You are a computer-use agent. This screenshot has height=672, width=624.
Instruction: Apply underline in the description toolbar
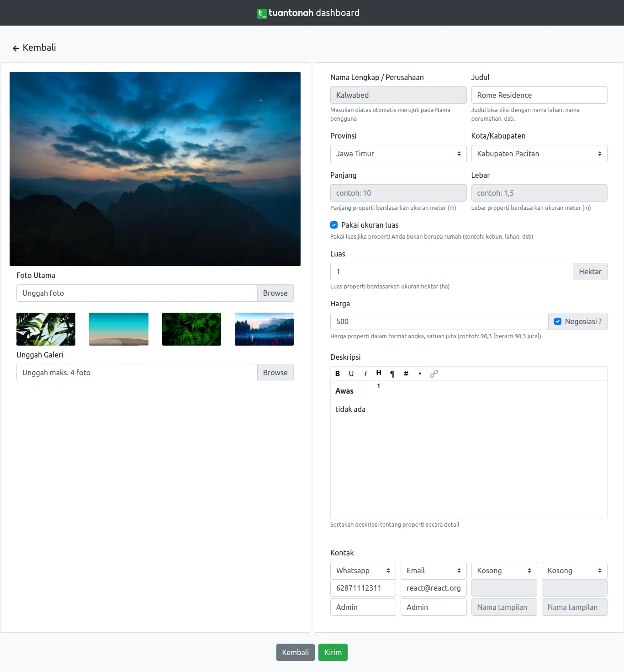351,373
